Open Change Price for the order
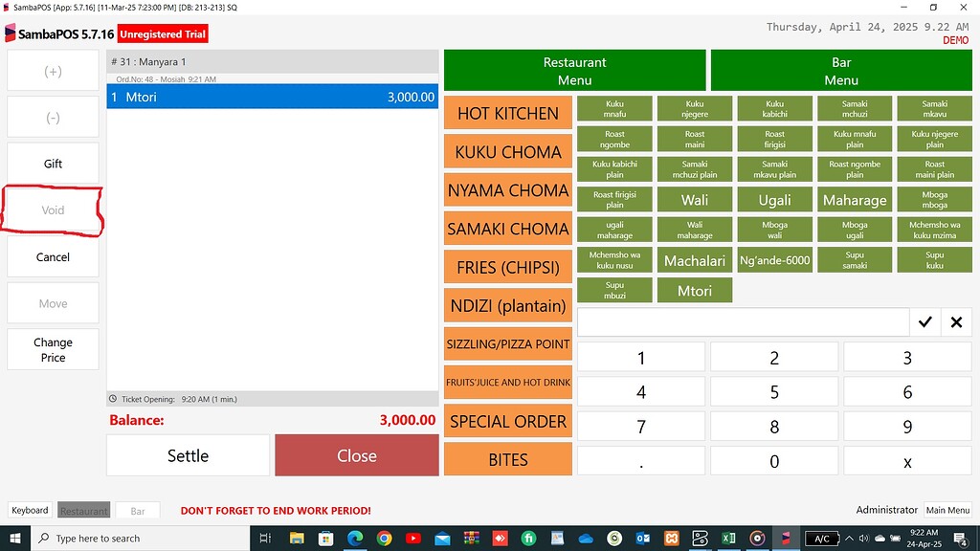 pos(53,348)
